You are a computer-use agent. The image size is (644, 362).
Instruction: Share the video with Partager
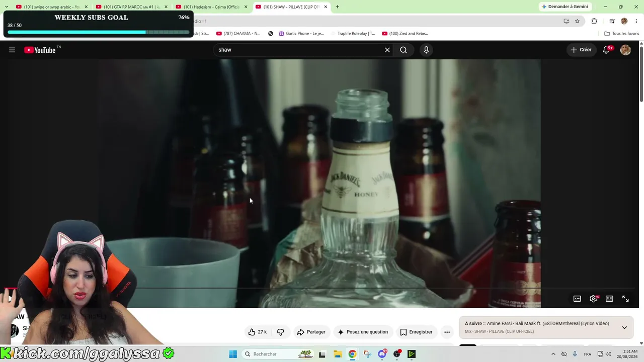click(311, 332)
